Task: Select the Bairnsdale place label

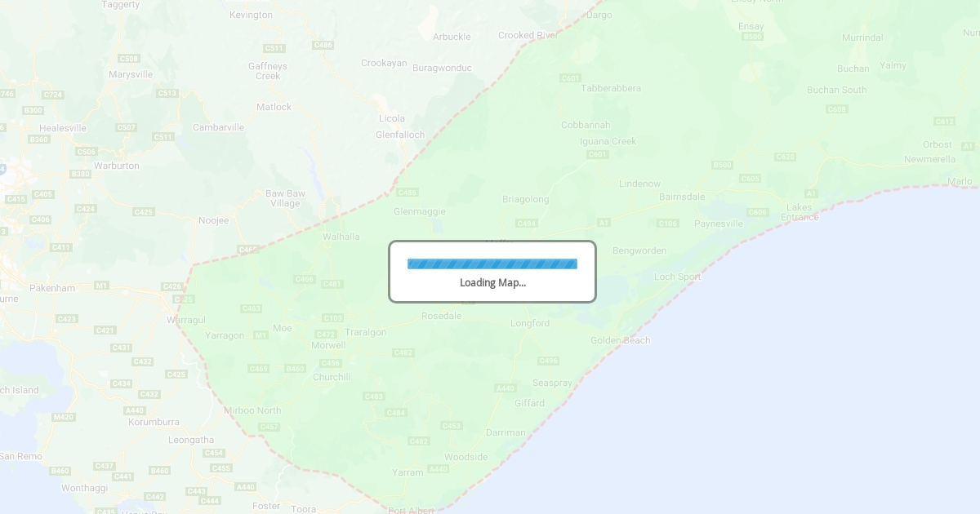Action: [x=682, y=197]
